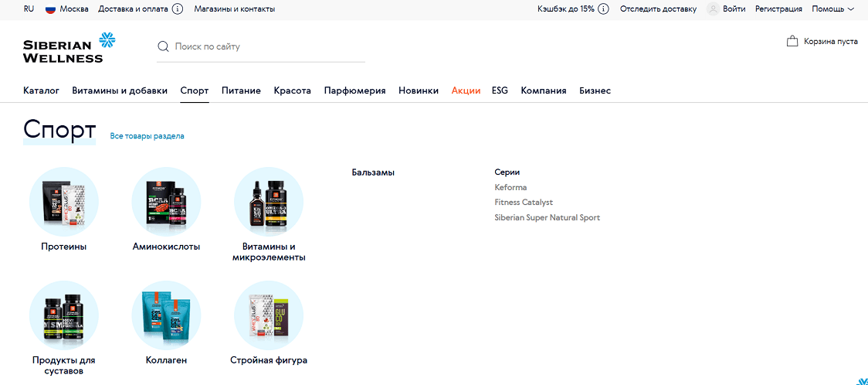This screenshot has width=868, height=385.
Task: Open the Каталог menu item
Action: pos(41,91)
